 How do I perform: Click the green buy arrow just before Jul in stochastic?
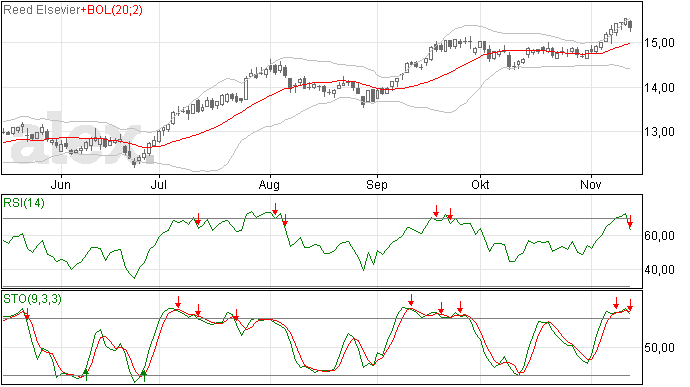click(x=143, y=376)
